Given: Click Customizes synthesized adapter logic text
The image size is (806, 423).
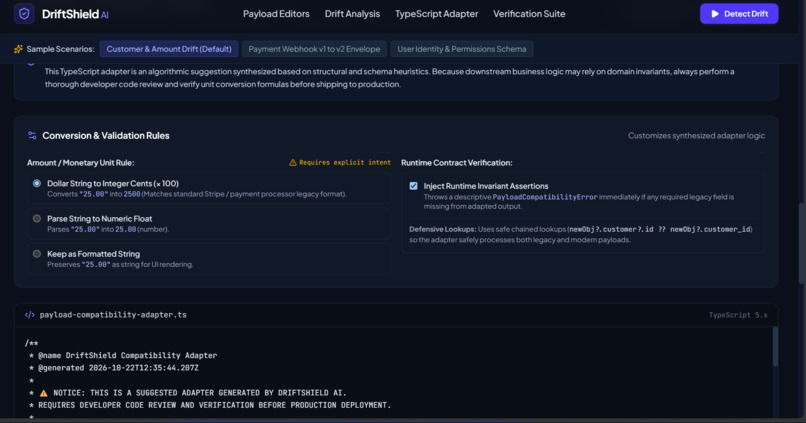Looking at the screenshot, I should coord(696,136).
